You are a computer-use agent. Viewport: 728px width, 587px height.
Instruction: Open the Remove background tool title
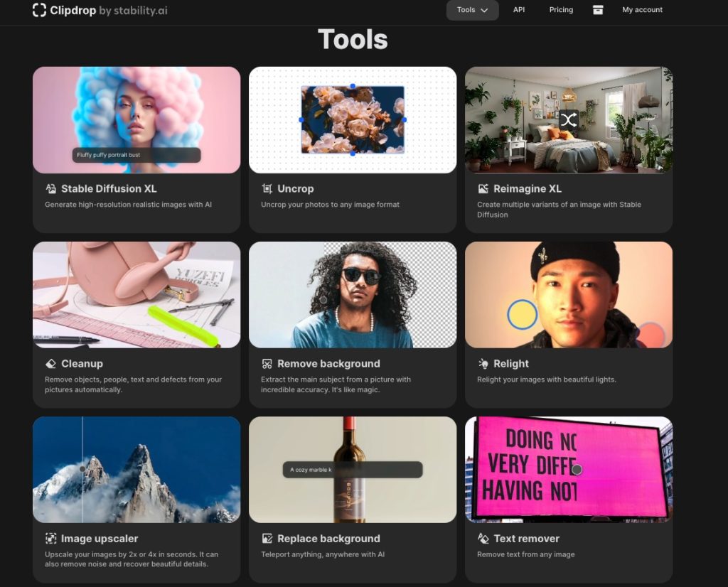pos(328,364)
